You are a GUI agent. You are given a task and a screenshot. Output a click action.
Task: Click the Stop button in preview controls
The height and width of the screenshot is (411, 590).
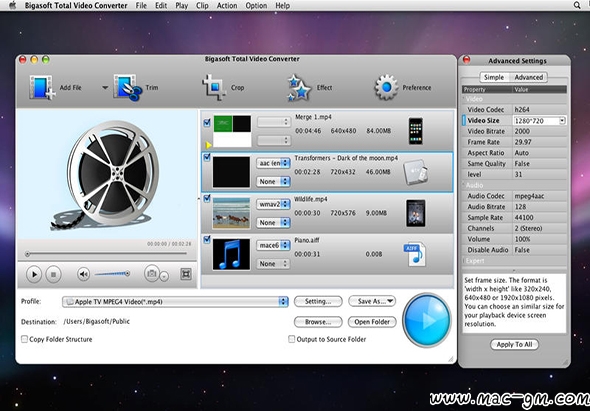coord(53,274)
